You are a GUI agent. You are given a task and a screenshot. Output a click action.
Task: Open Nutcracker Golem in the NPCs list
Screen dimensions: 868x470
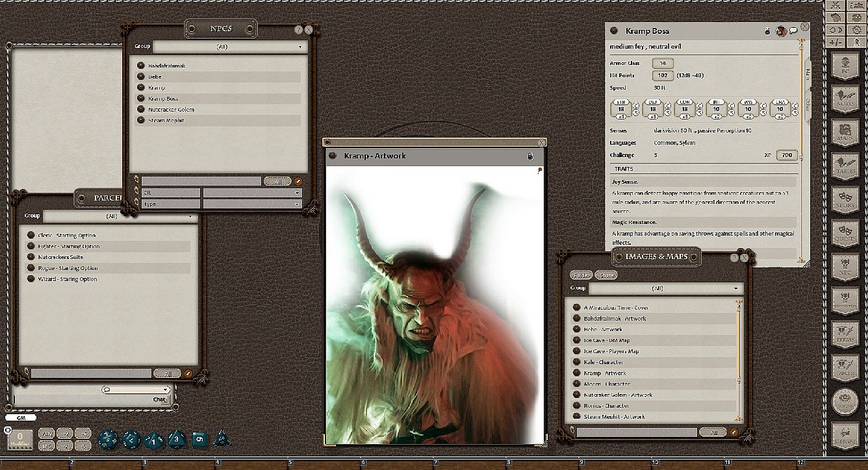click(171, 110)
